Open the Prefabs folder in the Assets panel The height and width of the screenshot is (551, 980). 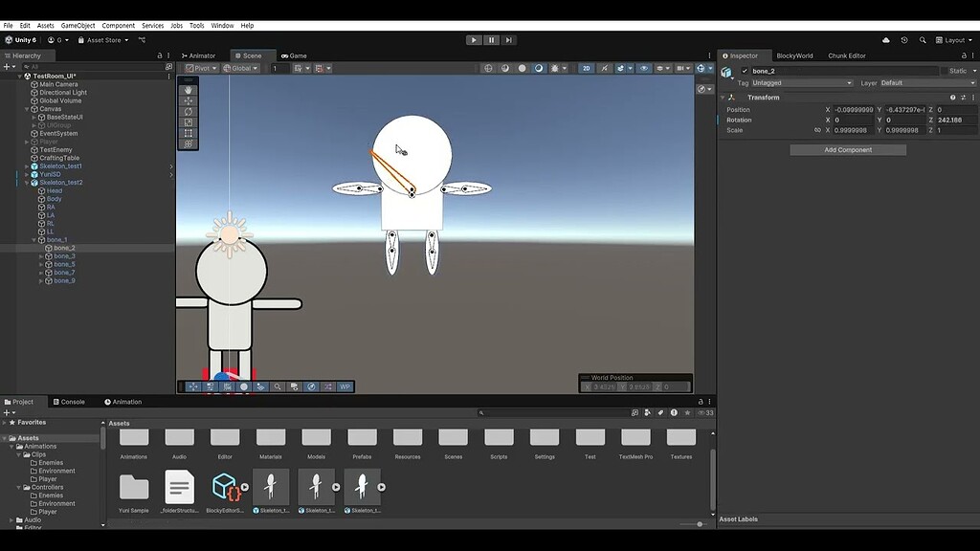(x=362, y=440)
